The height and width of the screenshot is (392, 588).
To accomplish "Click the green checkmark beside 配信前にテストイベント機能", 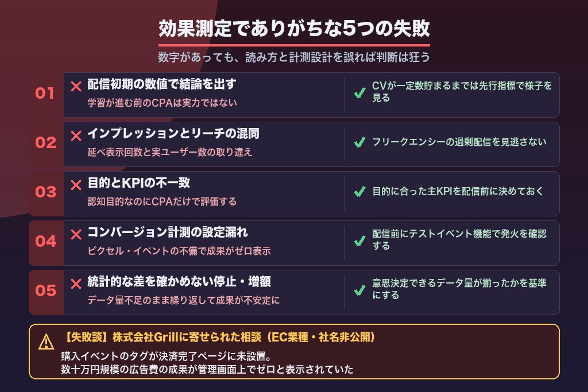I will pos(359,241).
